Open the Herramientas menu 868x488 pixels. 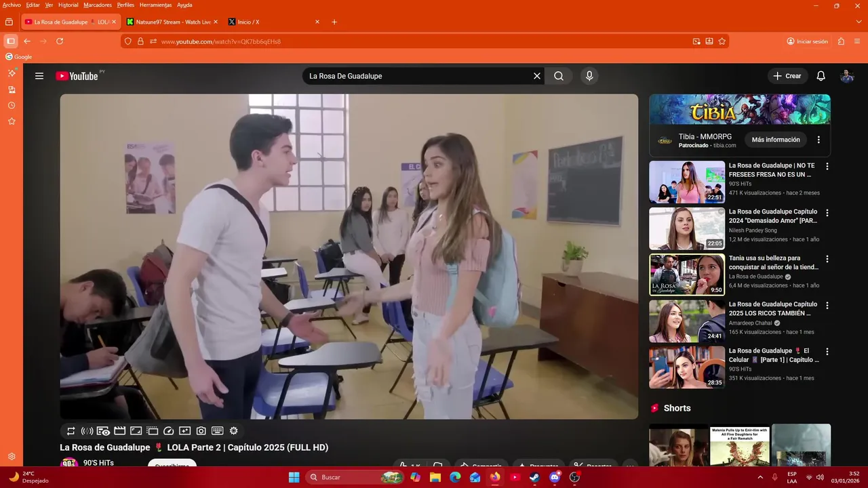pos(155,5)
